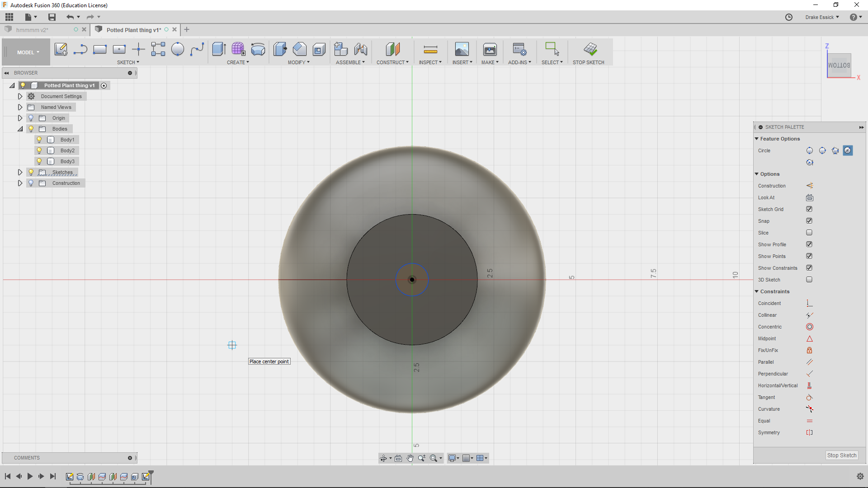868x488 pixels.
Task: Click the Scripts and Add-Ins icon
Action: [x=519, y=49]
